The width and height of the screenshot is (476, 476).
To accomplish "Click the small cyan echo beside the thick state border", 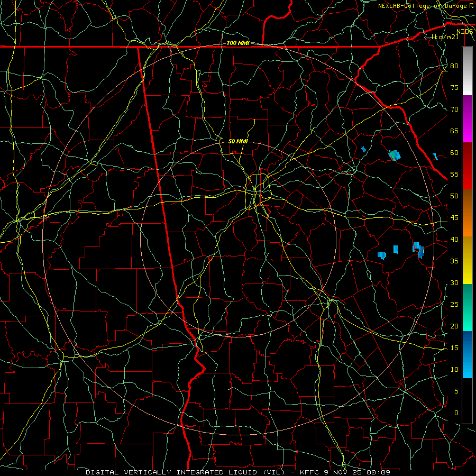I will [435, 157].
